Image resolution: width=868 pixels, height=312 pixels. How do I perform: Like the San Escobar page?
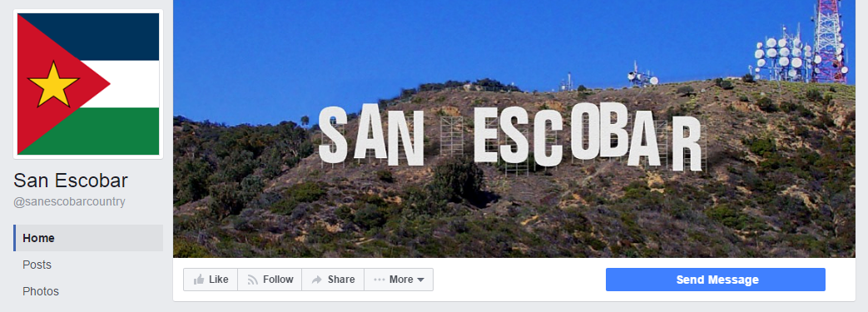[211, 280]
